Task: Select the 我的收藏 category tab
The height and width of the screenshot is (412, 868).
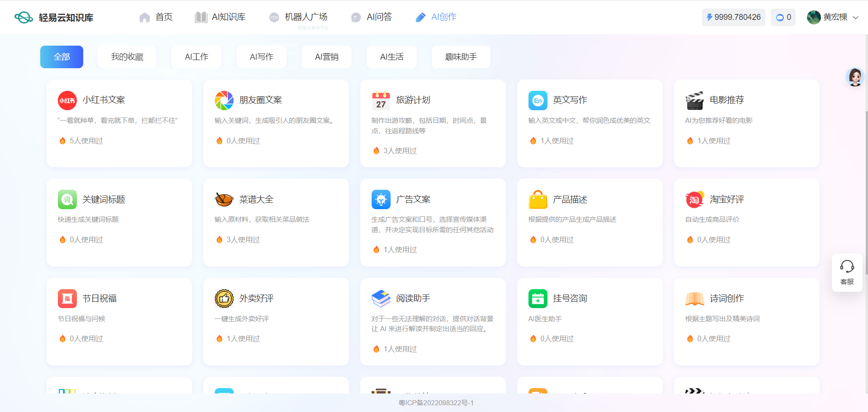Action: point(127,57)
